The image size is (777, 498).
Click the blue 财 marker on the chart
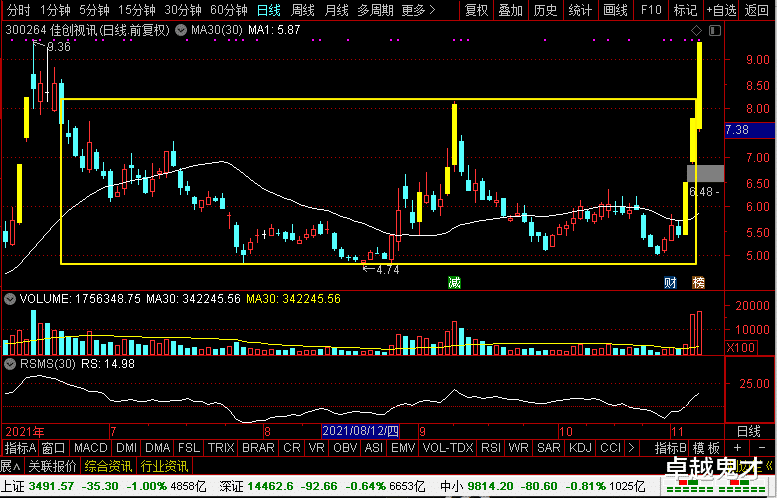point(670,282)
